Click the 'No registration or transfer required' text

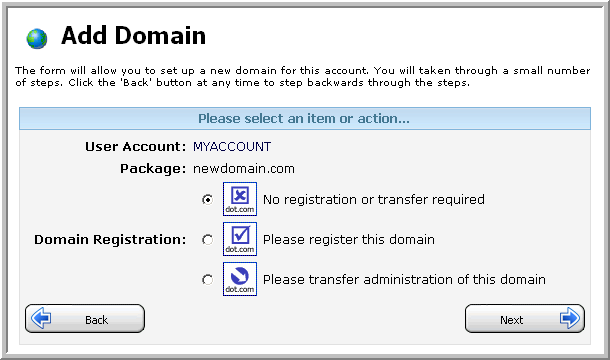[374, 200]
